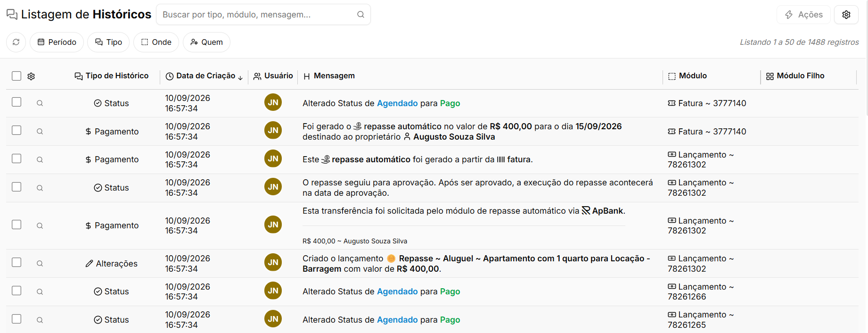
Task: Click the Mensagem column header
Action: point(329,76)
